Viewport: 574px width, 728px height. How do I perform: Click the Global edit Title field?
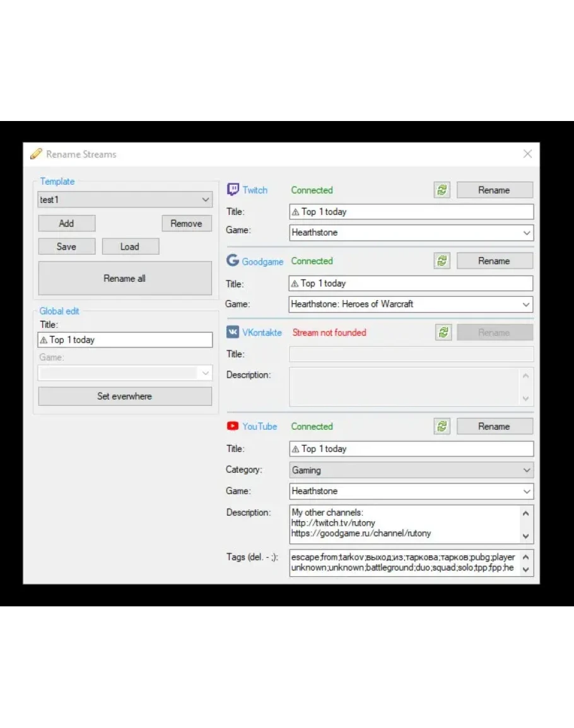125,340
